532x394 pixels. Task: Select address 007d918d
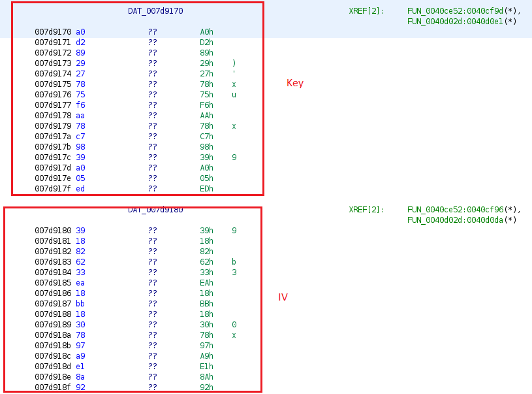pyautogui.click(x=53, y=367)
